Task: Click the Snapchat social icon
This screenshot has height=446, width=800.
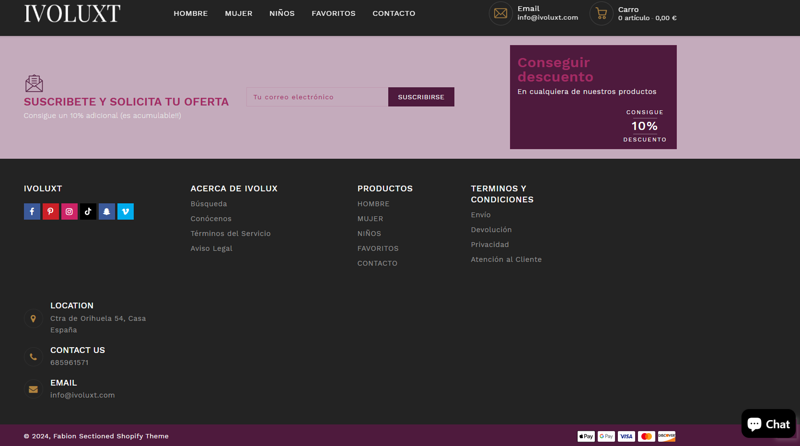Action: 107,211
